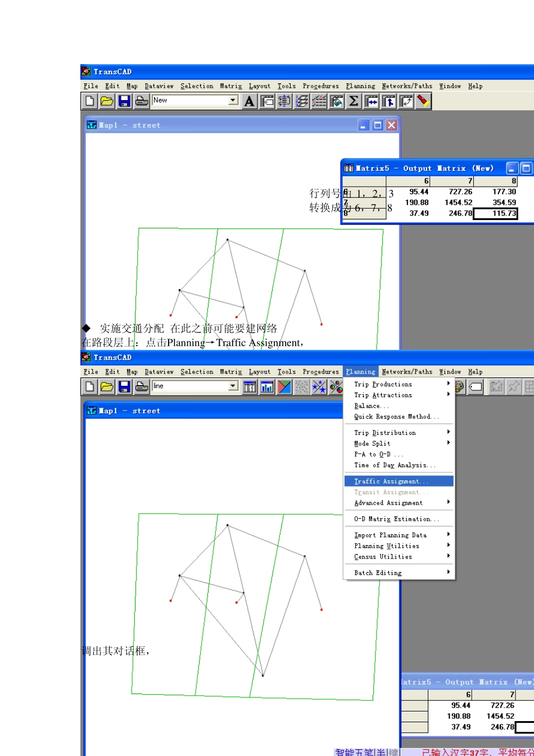Open the New Dataview table icon beside line dropdown
This screenshot has width=534, height=756.
[250, 387]
